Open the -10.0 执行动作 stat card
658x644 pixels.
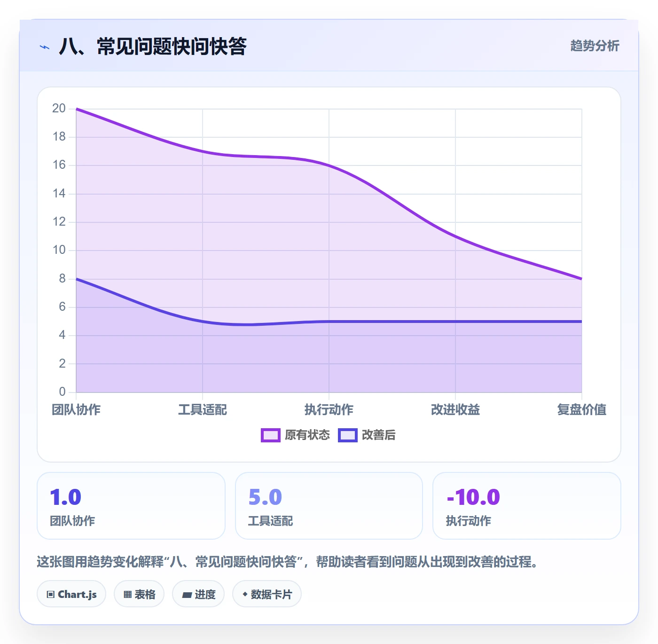click(527, 506)
